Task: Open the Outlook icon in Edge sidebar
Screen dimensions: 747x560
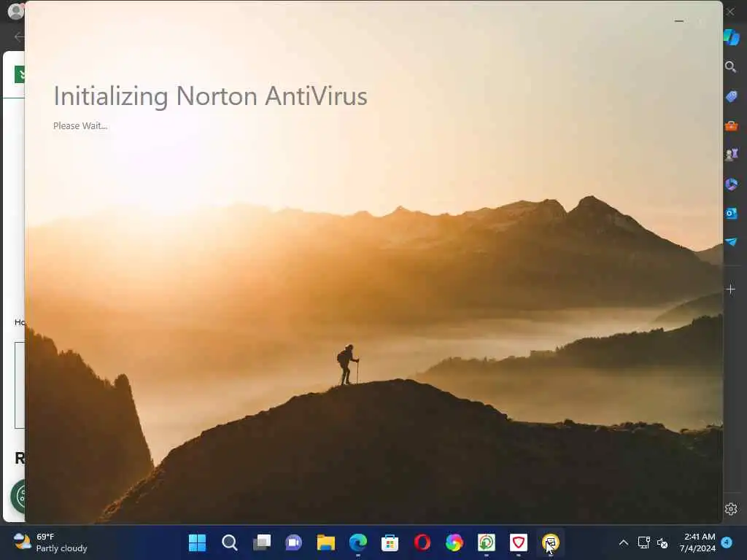Action: (731, 213)
